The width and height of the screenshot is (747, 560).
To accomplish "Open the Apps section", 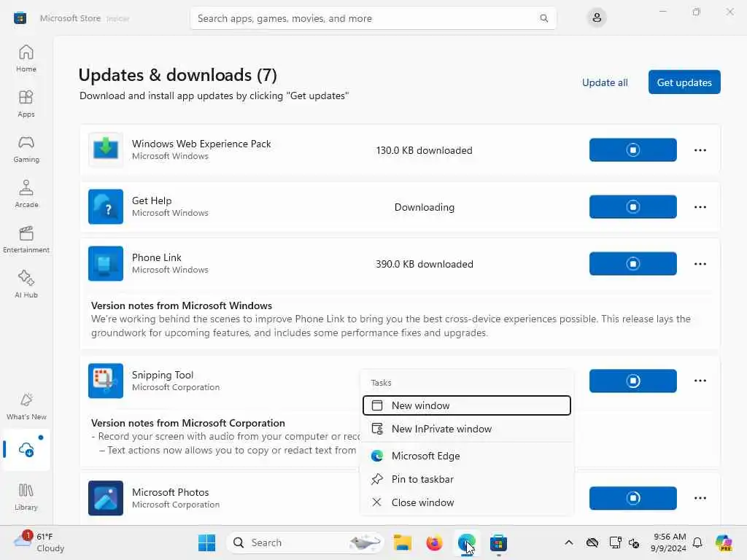I will click(x=26, y=104).
